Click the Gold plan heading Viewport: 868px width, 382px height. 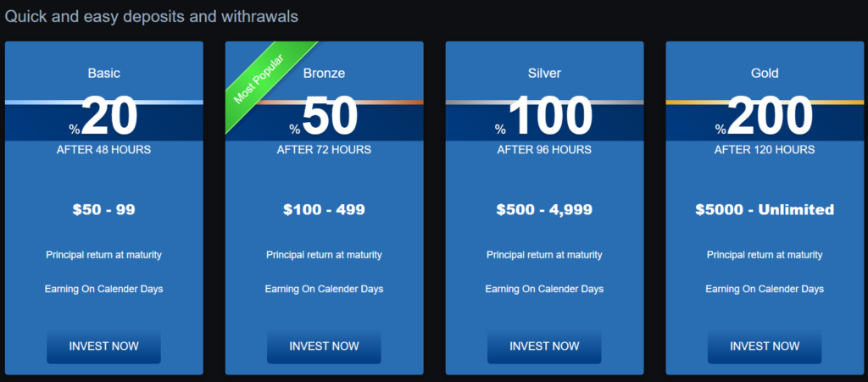click(x=765, y=74)
